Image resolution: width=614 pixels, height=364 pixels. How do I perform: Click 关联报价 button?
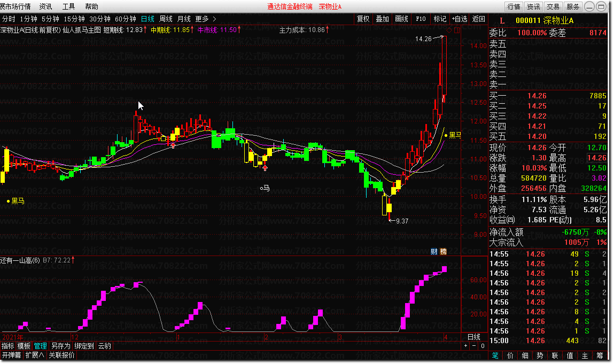(x=61, y=355)
